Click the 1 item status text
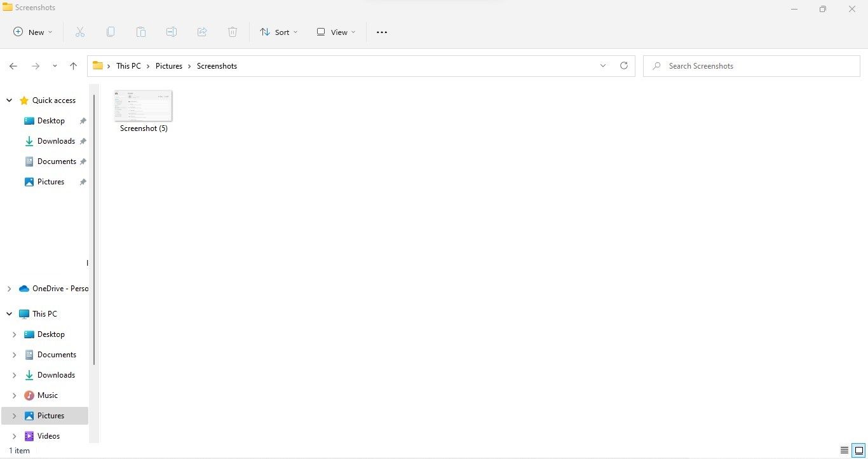This screenshot has height=459, width=868. click(20, 451)
